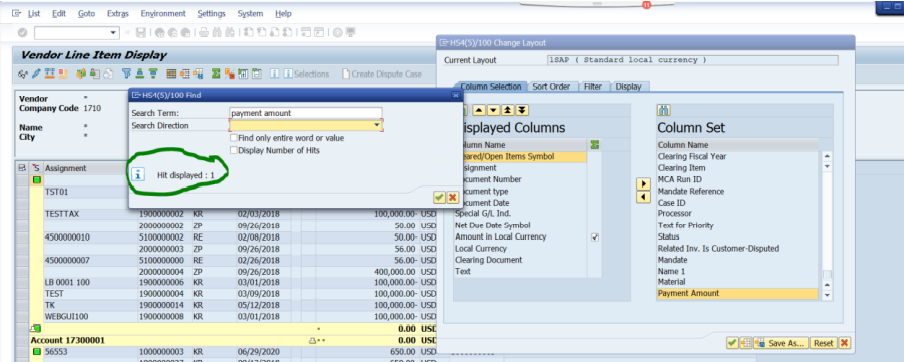Click document number 1900000014 cell
The height and width of the screenshot is (362, 904).
164,305
